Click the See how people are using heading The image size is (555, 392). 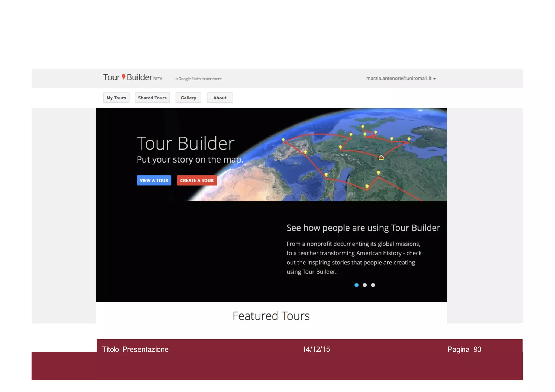[363, 228]
